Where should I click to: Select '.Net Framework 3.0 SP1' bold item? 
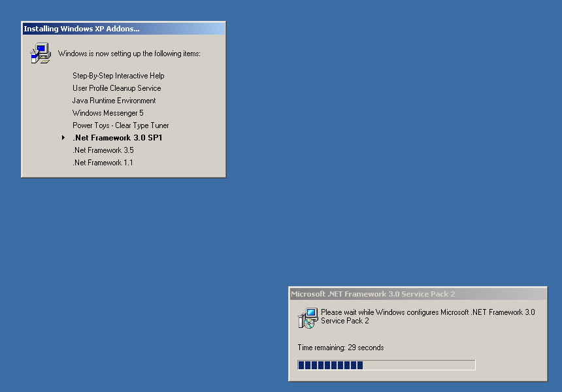[118, 138]
